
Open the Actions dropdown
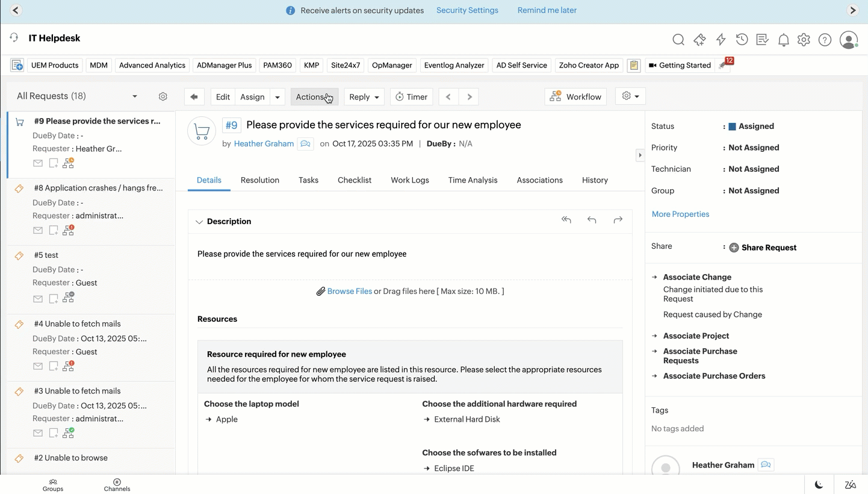[x=314, y=96]
